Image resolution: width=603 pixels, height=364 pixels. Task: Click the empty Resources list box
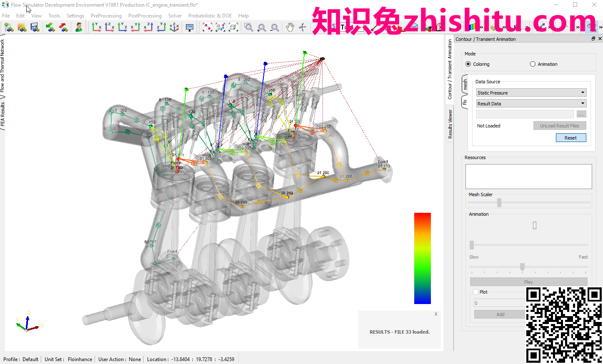[x=529, y=177]
